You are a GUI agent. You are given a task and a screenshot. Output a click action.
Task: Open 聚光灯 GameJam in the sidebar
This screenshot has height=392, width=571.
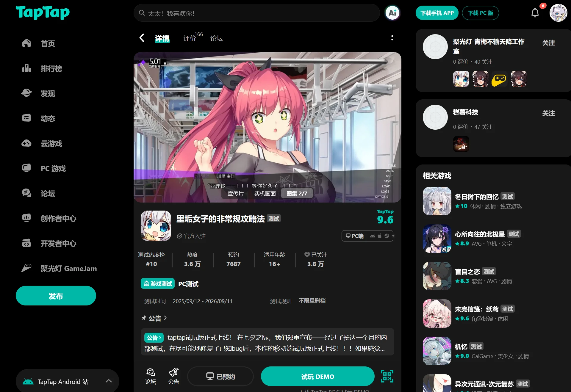(x=69, y=269)
